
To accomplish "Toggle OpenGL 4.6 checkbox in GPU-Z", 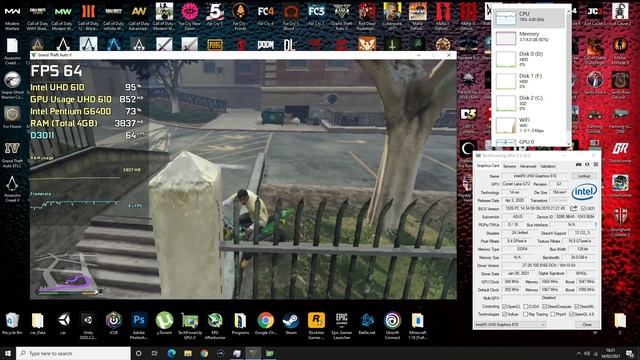I will point(571,314).
